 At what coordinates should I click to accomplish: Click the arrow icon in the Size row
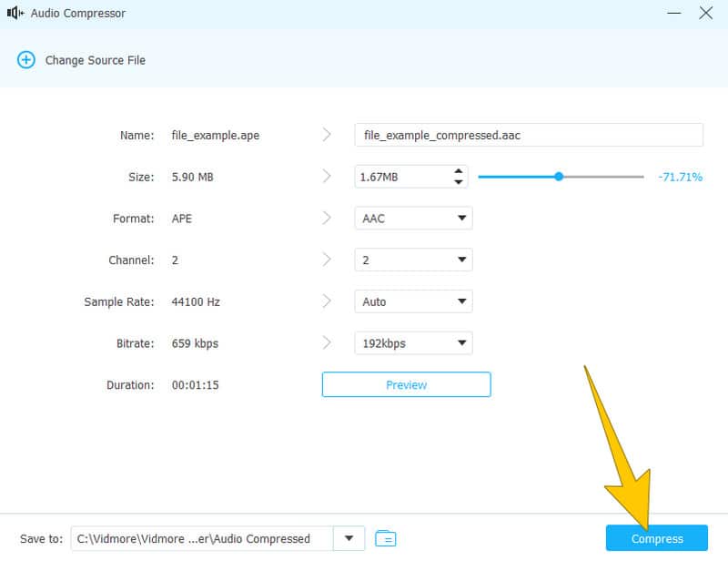point(327,177)
